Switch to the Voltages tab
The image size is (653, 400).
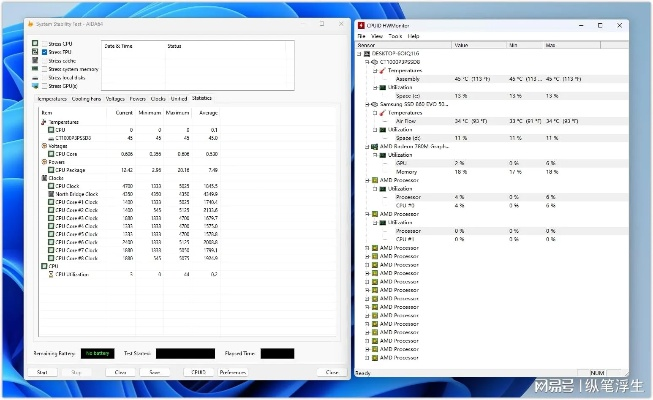[115, 99]
